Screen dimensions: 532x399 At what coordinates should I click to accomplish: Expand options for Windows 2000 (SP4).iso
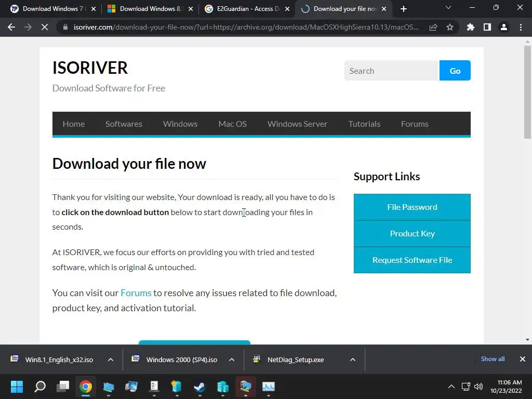(232, 360)
